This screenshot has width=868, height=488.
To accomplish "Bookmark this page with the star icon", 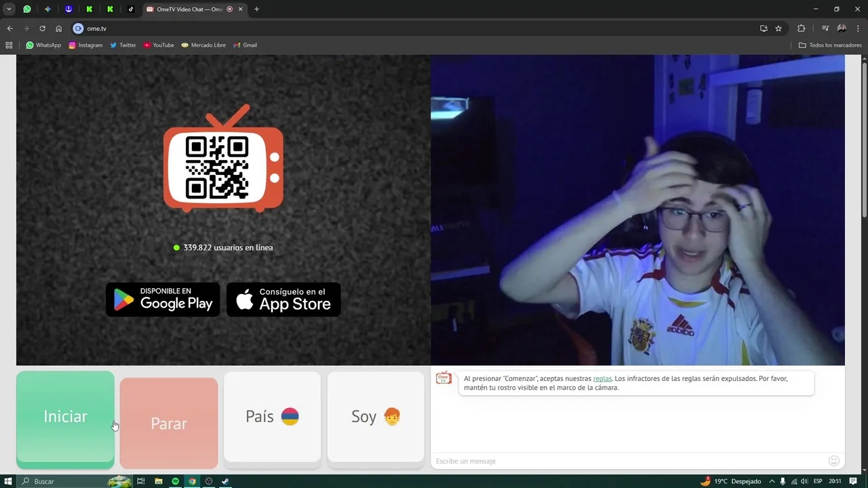I will tap(778, 28).
